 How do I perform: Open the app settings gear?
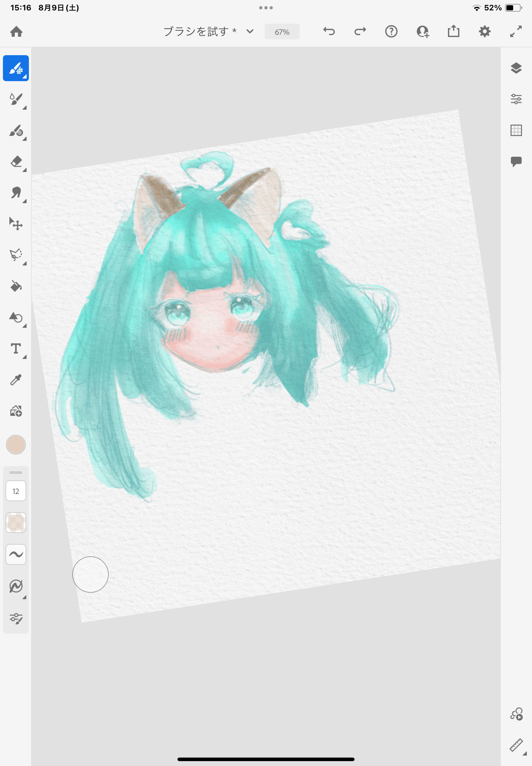pyautogui.click(x=485, y=32)
